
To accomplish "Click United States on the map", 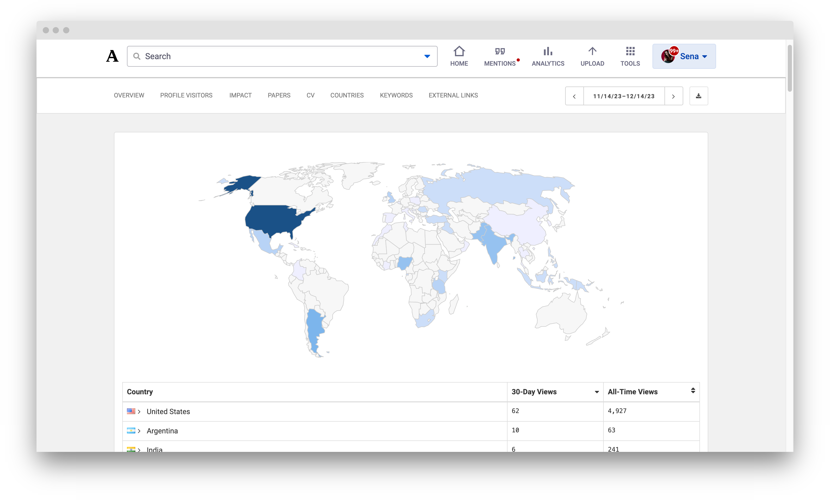I will pos(274,219).
